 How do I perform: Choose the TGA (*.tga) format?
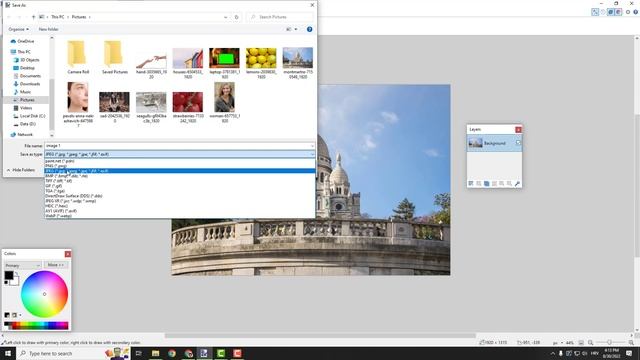180,191
